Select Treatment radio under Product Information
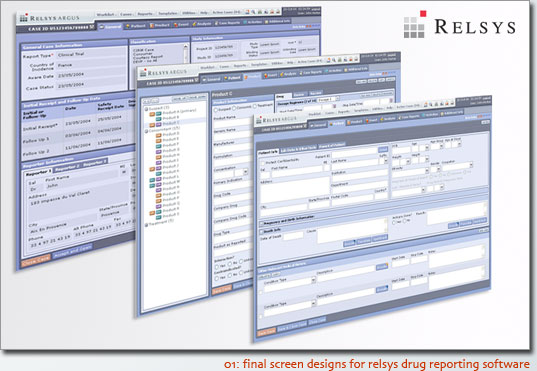This screenshot has height=371, width=537. pyautogui.click(x=255, y=106)
